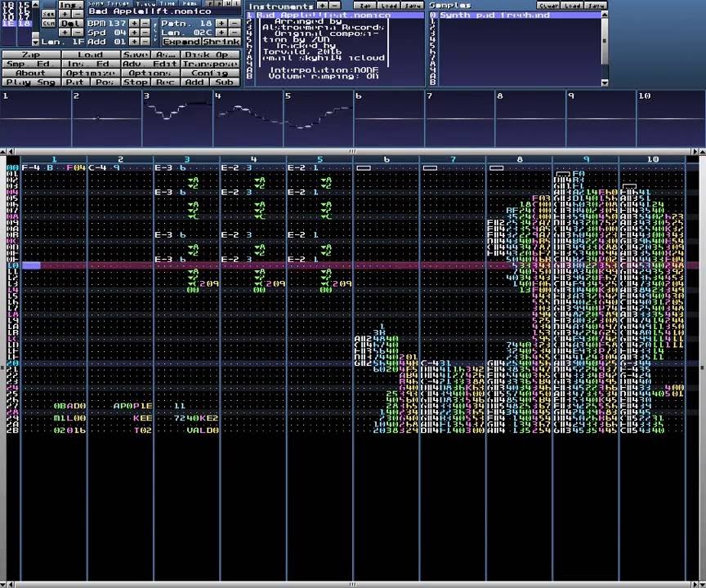
Task: Insert order position with Ins. button
Action: [x=71, y=6]
